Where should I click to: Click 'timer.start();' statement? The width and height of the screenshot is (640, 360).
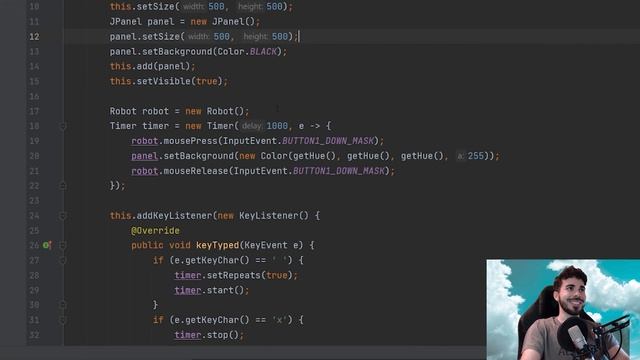(211, 290)
